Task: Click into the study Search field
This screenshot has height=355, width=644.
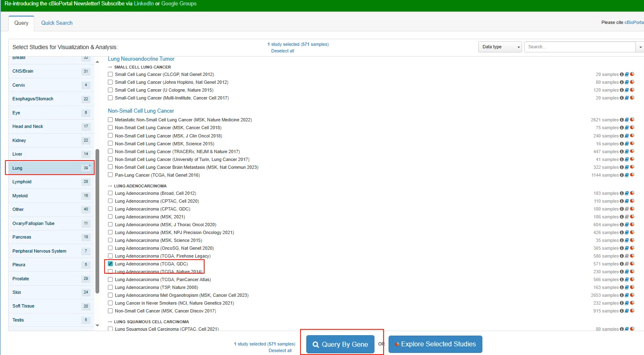Action: (580, 47)
